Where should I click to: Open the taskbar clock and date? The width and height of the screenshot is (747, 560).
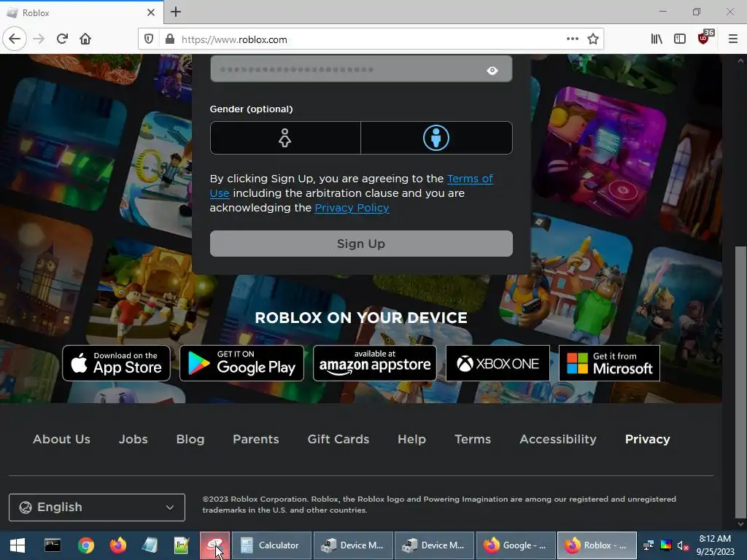(715, 545)
